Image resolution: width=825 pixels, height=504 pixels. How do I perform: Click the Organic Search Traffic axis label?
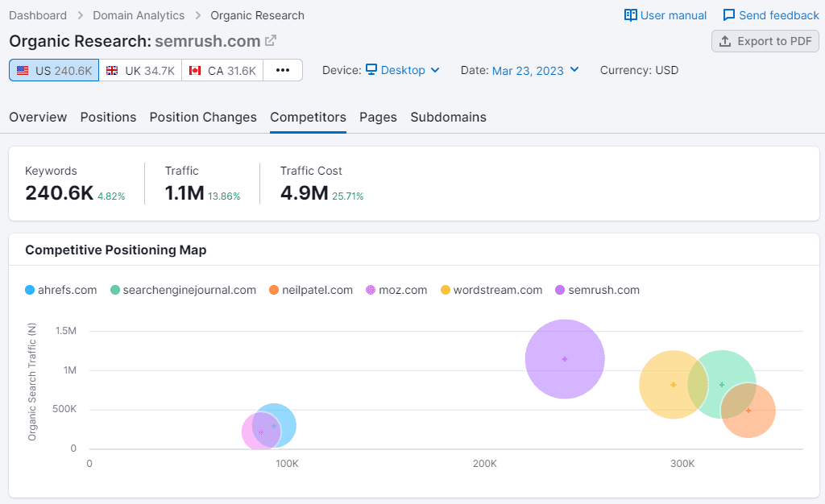[32, 382]
